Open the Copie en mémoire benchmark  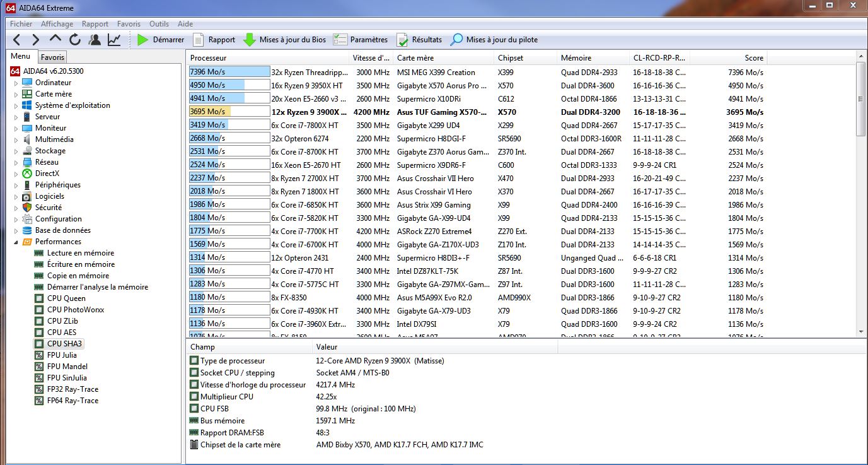pos(78,276)
